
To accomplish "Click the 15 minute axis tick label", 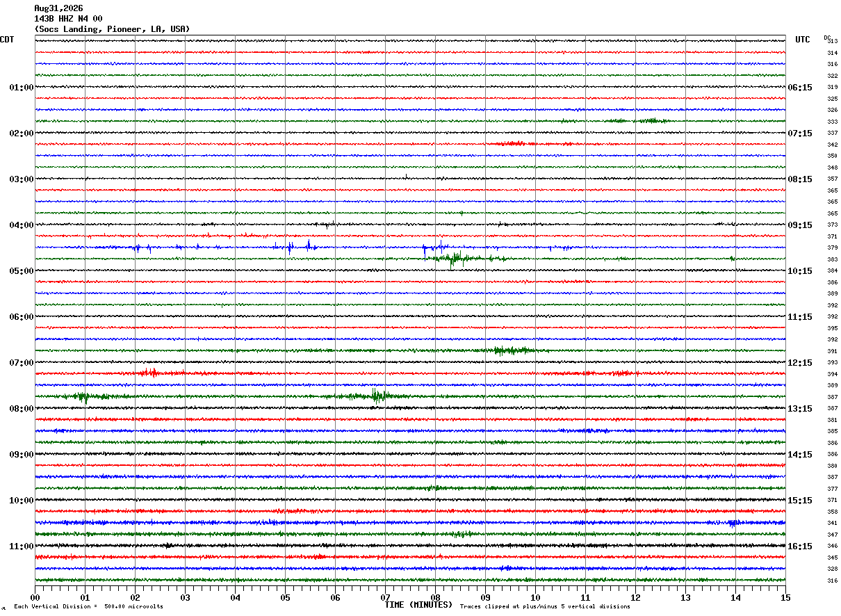I will (785, 597).
